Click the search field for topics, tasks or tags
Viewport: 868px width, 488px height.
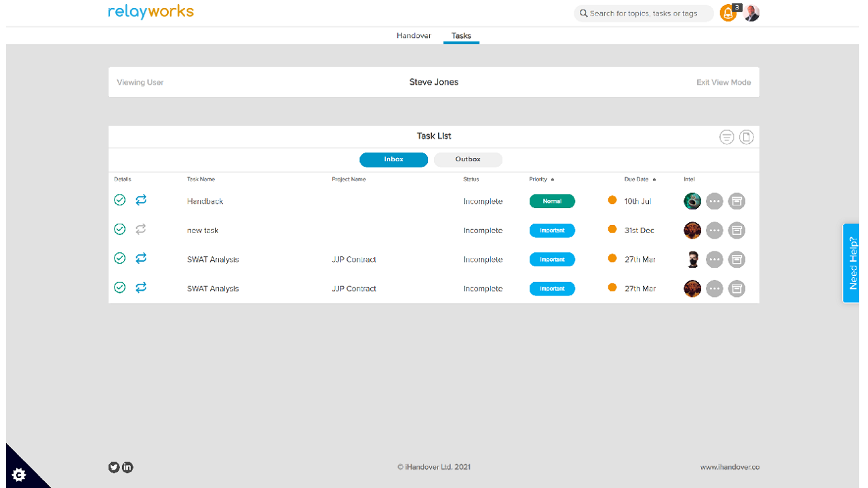click(x=643, y=14)
